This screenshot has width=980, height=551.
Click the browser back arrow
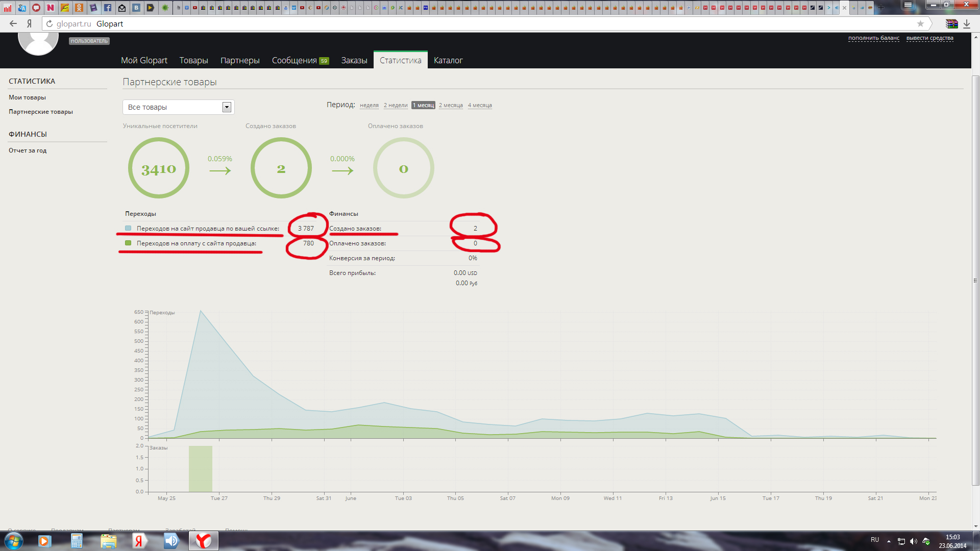pos(13,23)
